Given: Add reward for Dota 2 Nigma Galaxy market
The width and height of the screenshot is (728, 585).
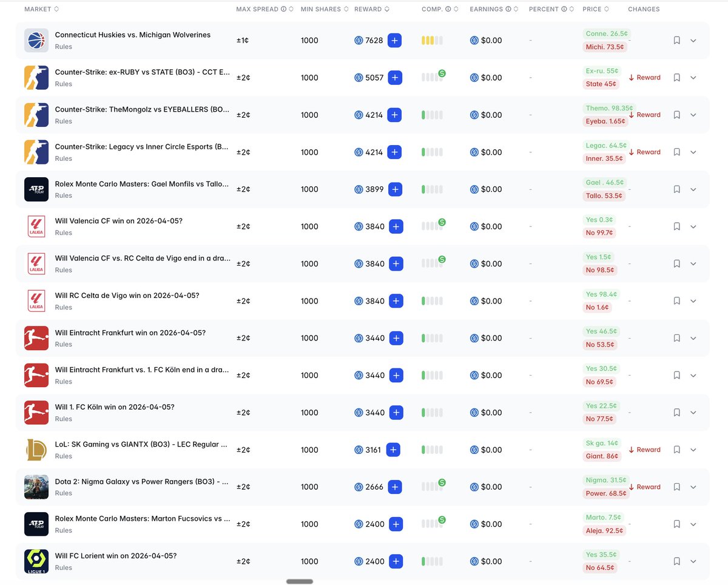Looking at the screenshot, I should pyautogui.click(x=395, y=487).
